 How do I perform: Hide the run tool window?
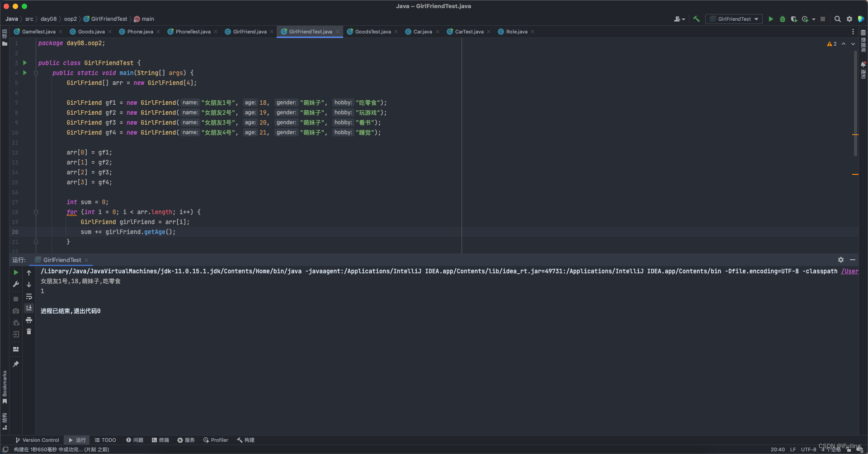pyautogui.click(x=853, y=260)
